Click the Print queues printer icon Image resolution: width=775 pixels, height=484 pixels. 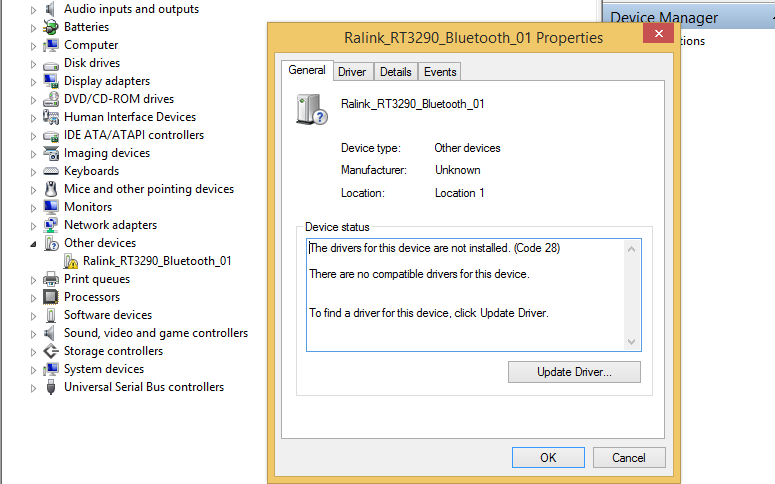[50, 279]
